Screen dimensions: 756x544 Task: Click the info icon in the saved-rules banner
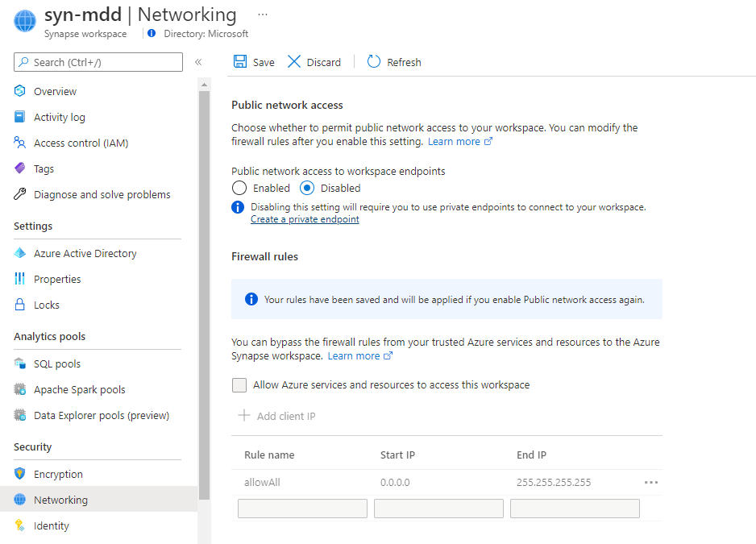pos(251,299)
